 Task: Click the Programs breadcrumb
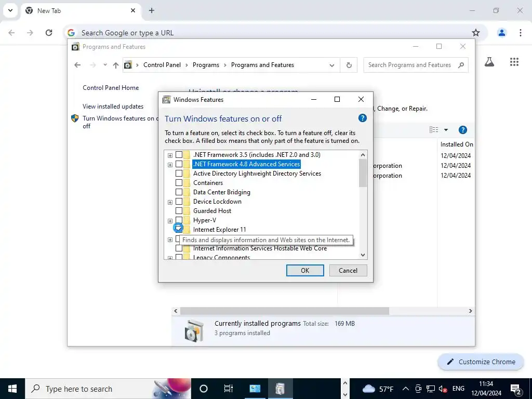coord(206,65)
